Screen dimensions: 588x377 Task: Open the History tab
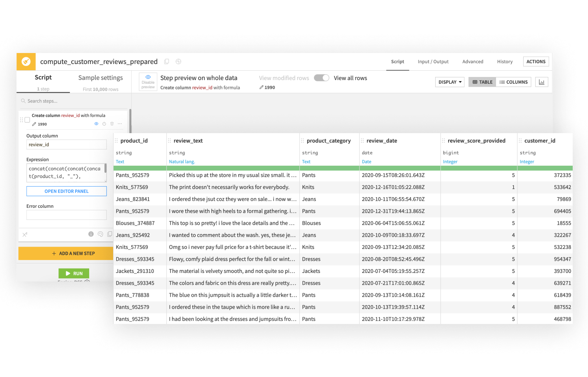point(505,62)
